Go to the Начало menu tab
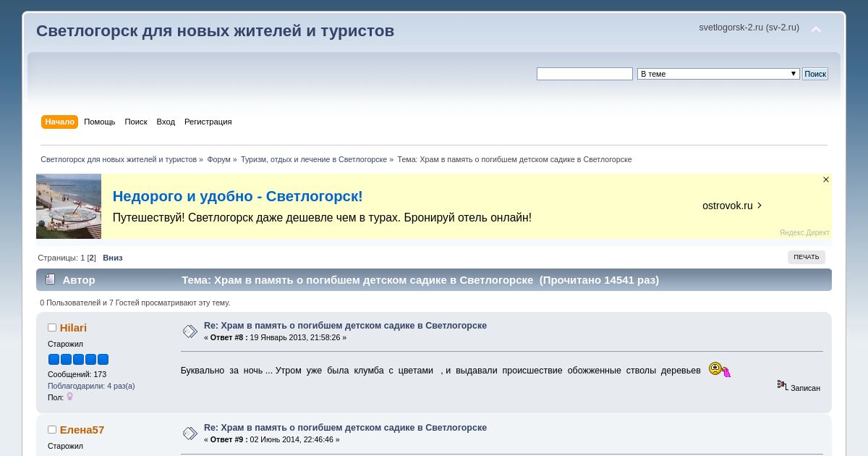Viewport: 868px width, 456px height. 59,122
